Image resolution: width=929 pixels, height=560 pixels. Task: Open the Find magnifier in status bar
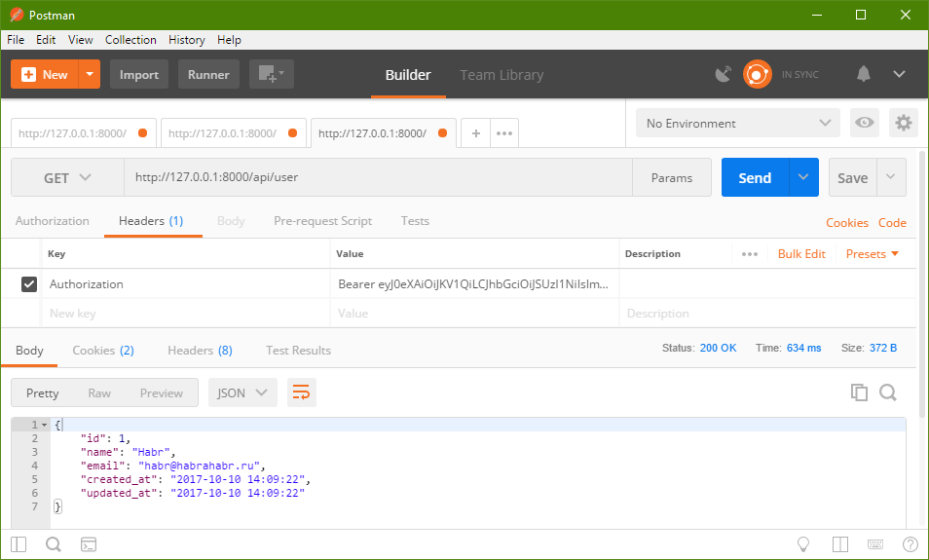point(54,544)
